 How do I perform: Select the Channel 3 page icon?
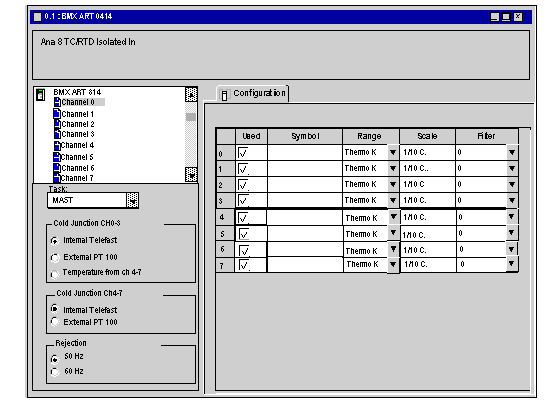point(57,134)
